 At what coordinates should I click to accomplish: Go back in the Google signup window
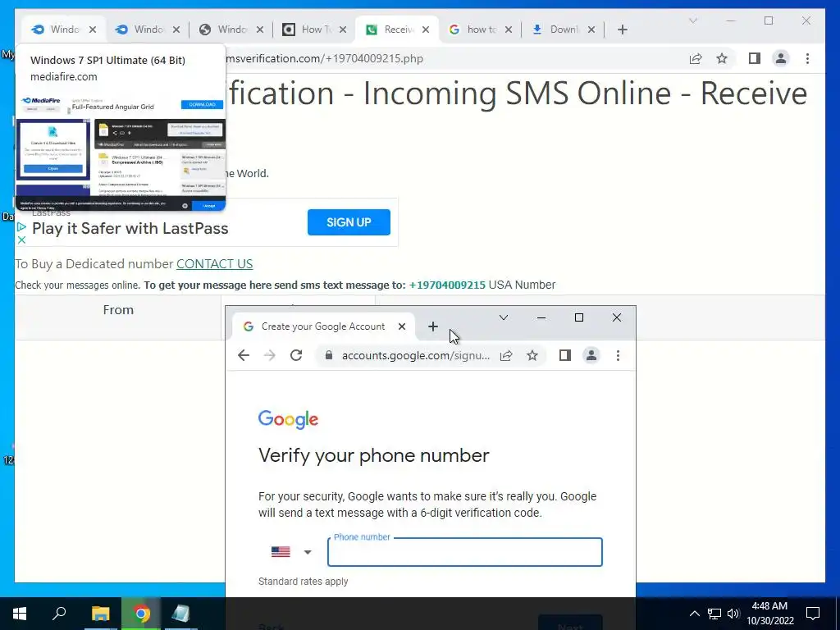pyautogui.click(x=244, y=355)
